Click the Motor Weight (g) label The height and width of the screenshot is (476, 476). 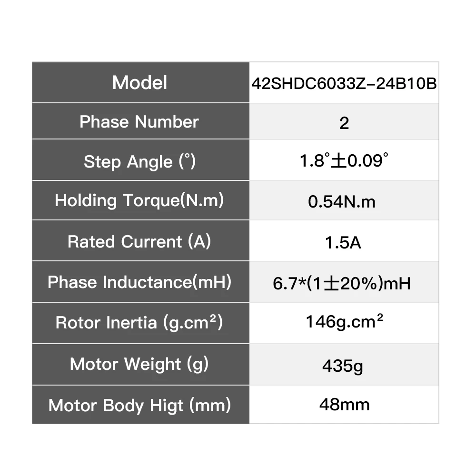(139, 364)
